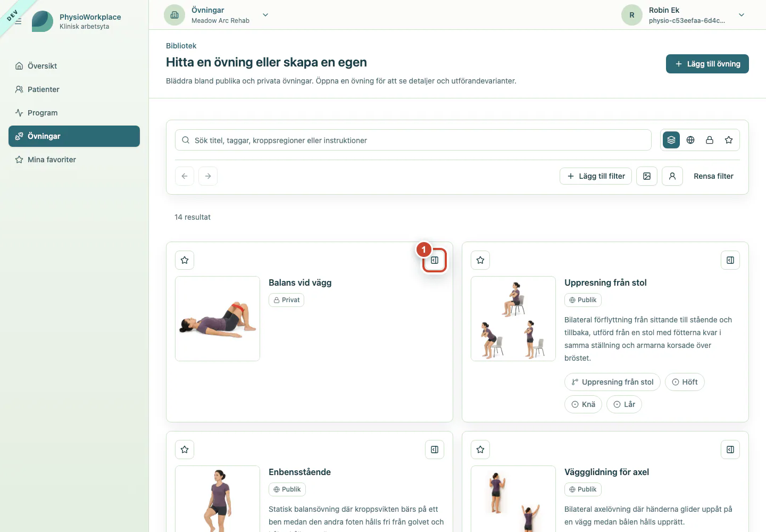Click the Lägg till övning button

point(707,64)
